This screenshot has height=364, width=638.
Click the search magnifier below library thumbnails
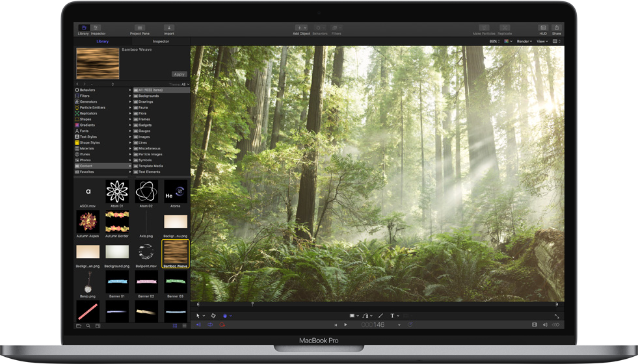point(88,325)
